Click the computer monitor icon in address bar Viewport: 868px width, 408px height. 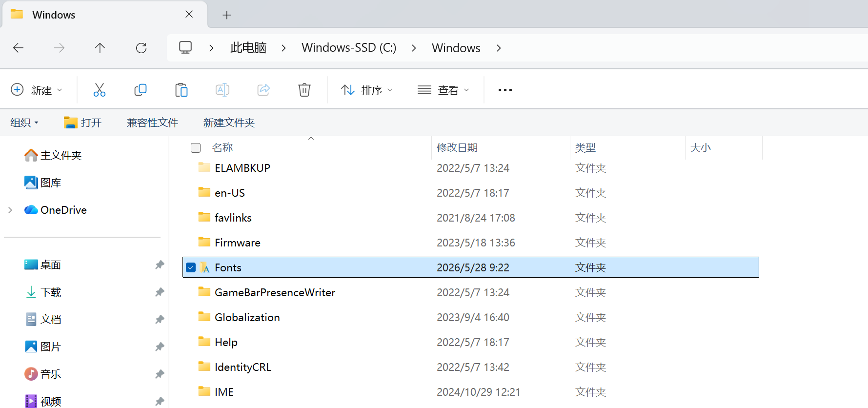185,47
